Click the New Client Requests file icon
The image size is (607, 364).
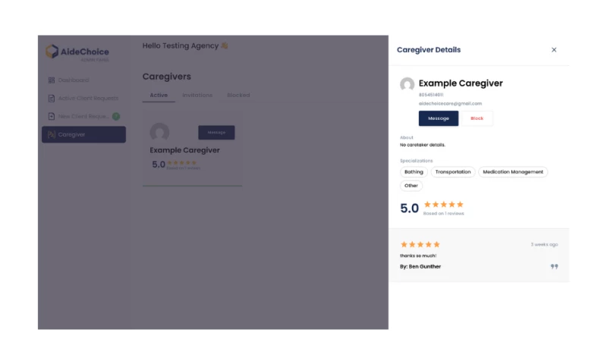coord(52,117)
